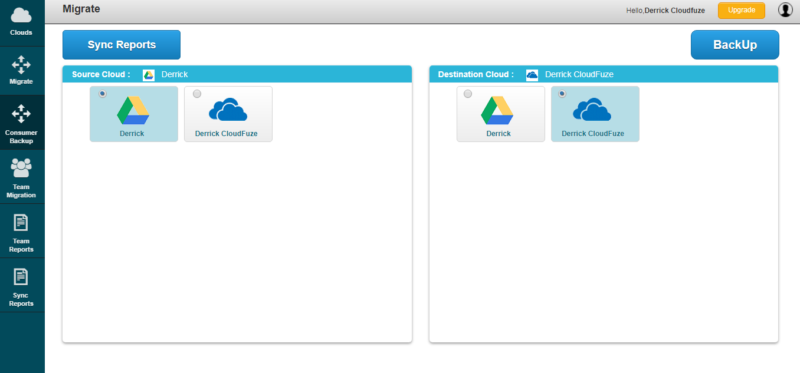Click OneDrive logo in Destination Cloud panel
Viewport: 800px width, 373px height.
pyautogui.click(x=592, y=109)
